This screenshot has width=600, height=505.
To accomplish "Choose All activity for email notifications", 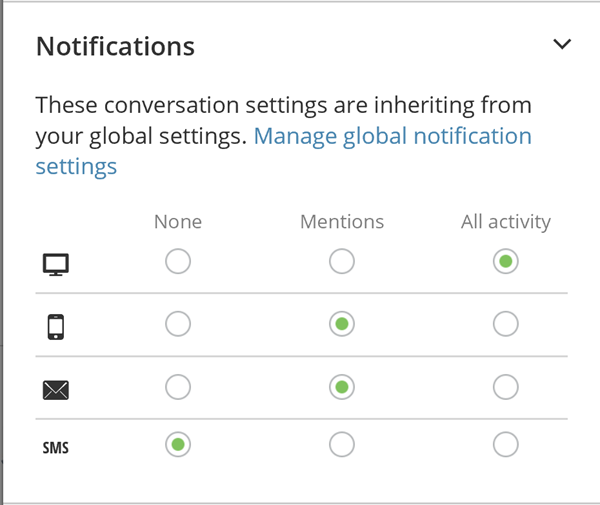I will (506, 386).
